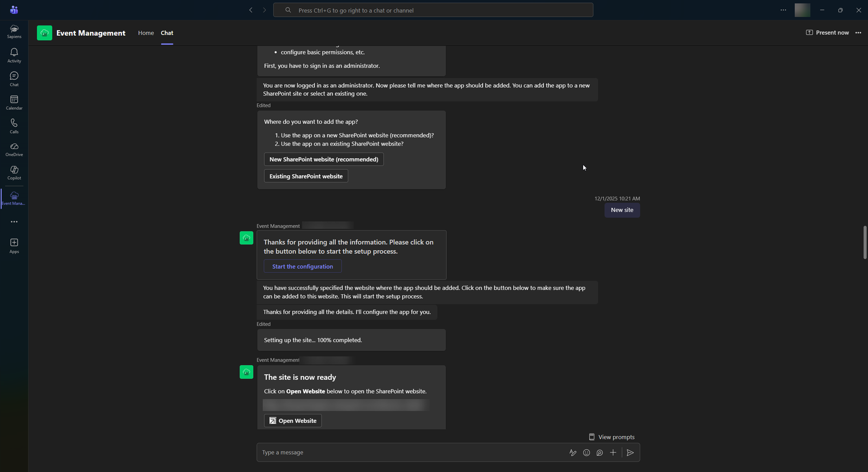Open more options ellipsis beside Present now

pyautogui.click(x=858, y=33)
